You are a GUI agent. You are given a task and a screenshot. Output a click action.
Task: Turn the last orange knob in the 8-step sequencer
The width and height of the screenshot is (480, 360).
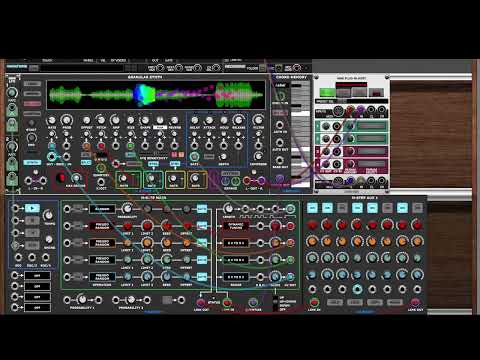417,241
